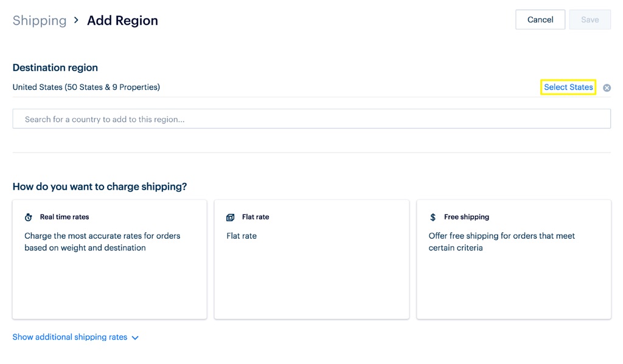Pick the Free shipping card title
Viewport: 623px width, 364px height.
467,217
